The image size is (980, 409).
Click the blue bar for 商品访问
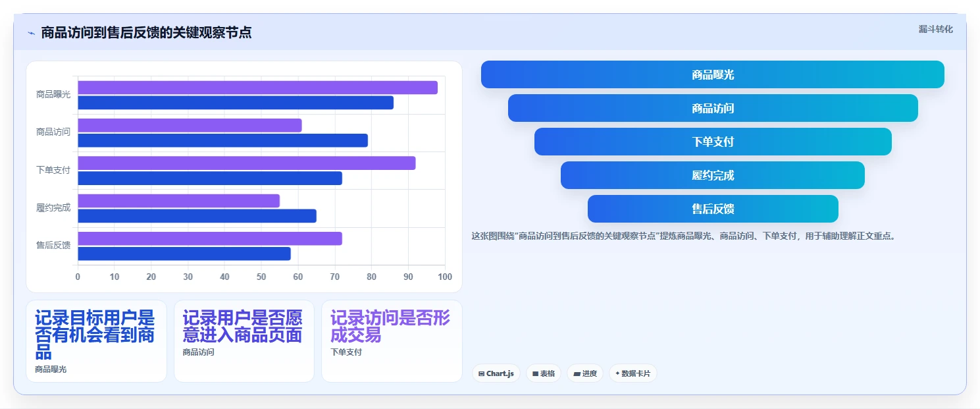[222, 140]
